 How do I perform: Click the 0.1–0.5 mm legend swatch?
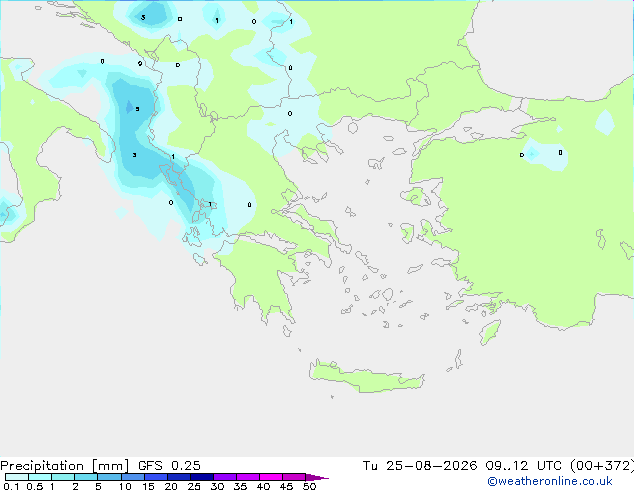[x=17, y=477]
